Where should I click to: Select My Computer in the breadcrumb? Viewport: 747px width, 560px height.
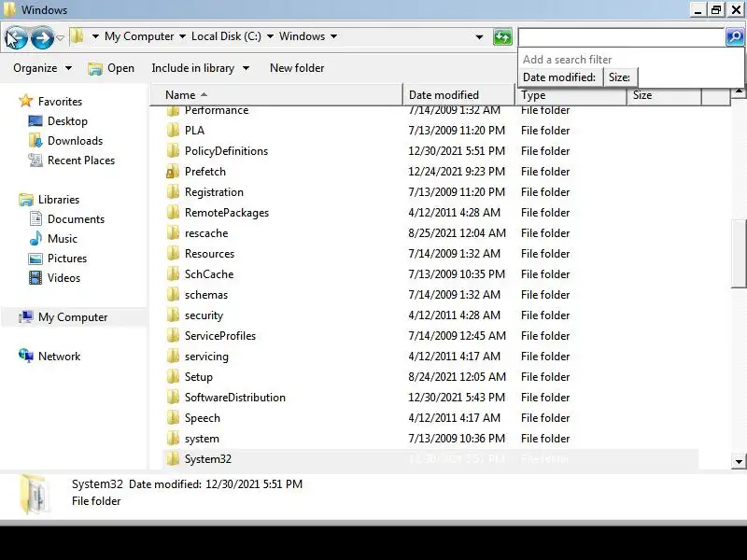tap(139, 36)
